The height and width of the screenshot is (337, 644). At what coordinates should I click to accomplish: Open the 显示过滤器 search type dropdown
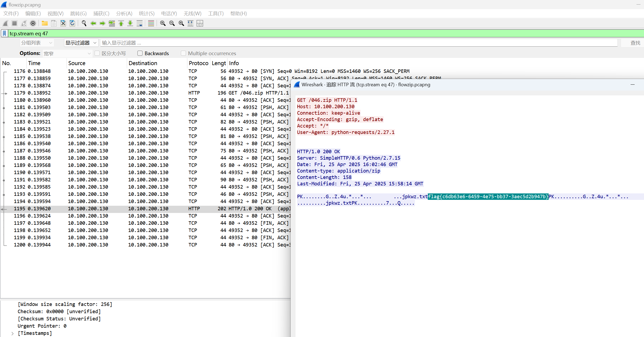tap(81, 43)
